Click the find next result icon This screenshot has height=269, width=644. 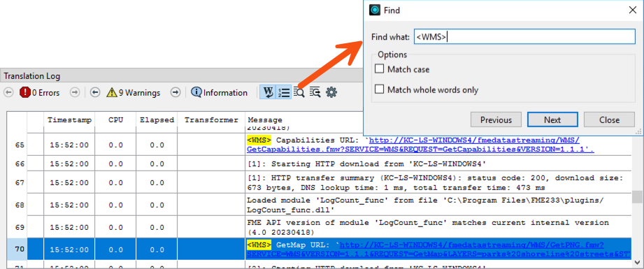coord(315,92)
